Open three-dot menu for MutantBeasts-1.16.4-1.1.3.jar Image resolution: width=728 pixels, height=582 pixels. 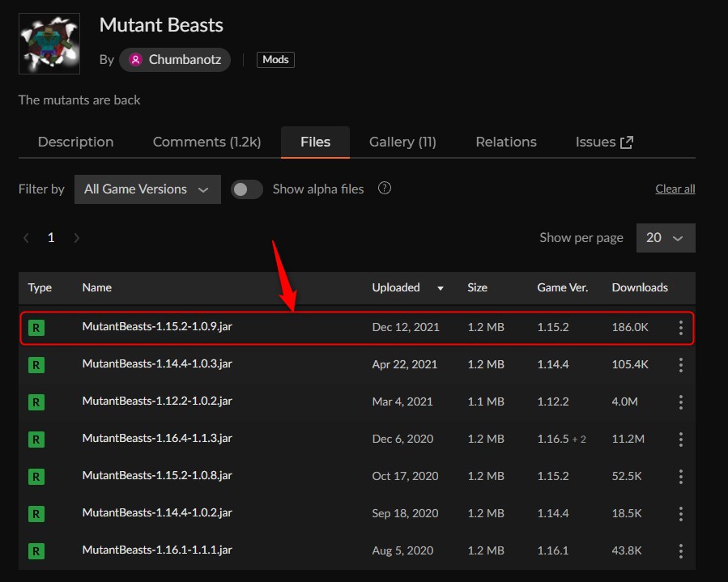[x=680, y=440]
